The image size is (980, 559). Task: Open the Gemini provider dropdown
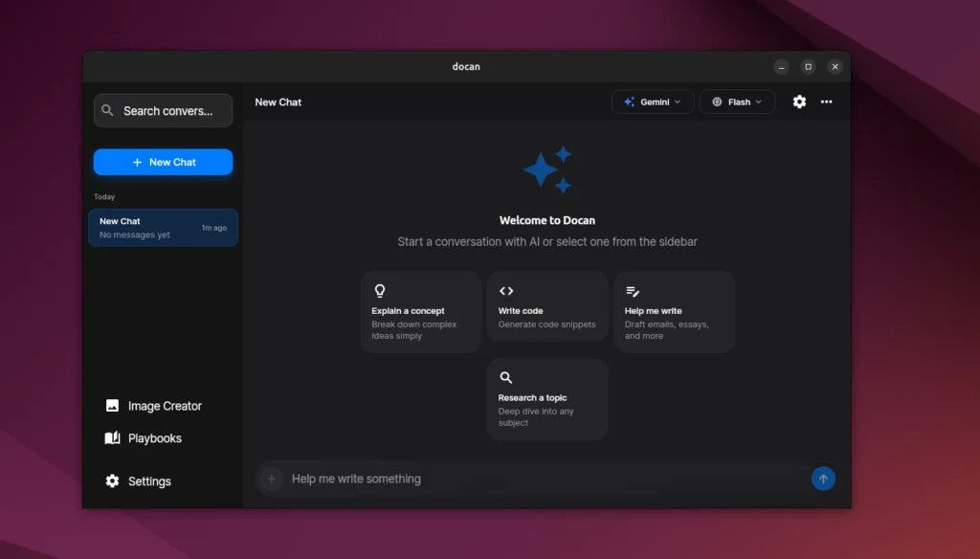point(653,101)
